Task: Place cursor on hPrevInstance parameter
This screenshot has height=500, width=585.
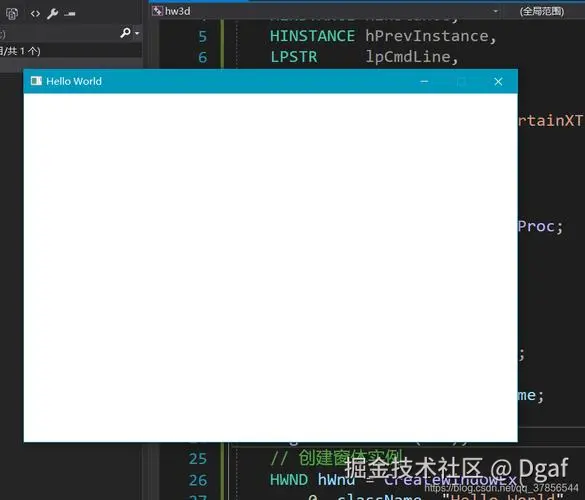Action: coord(427,36)
